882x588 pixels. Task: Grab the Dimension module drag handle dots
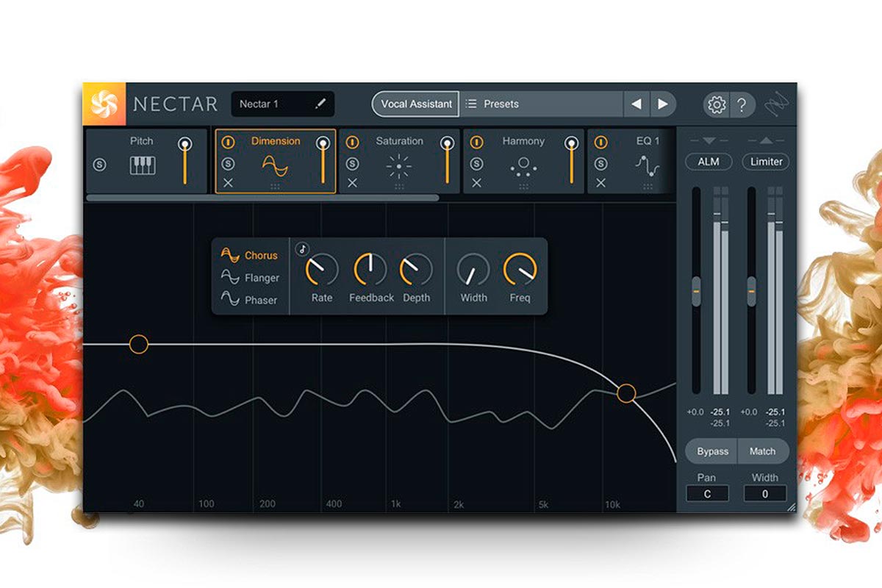(276, 187)
